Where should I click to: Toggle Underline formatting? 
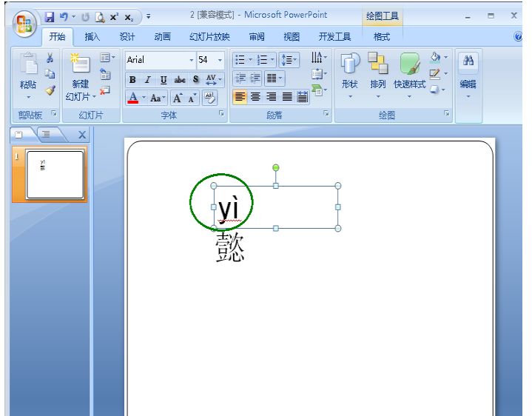[164, 80]
